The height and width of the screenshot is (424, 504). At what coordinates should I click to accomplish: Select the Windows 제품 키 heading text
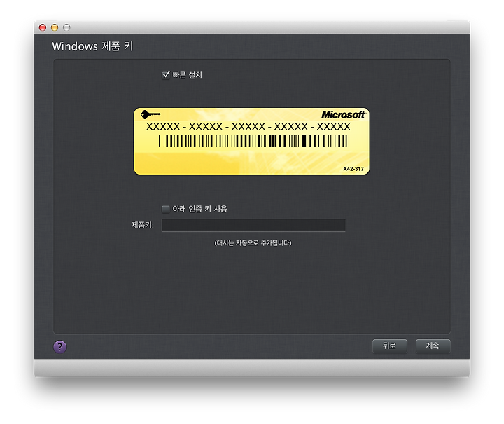[x=92, y=46]
